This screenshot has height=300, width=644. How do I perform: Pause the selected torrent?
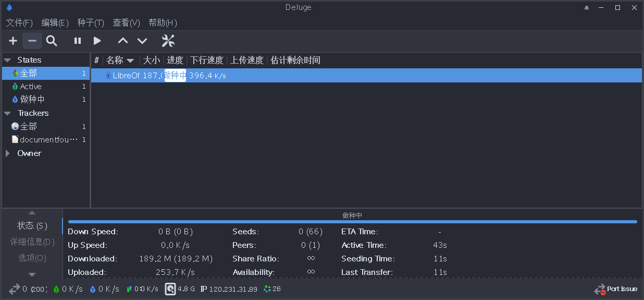78,41
